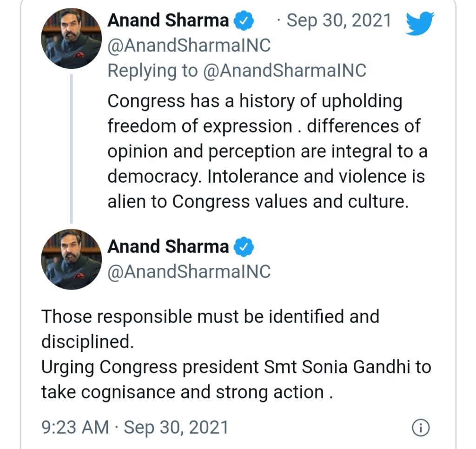Click the '9:23 AM · Sep 30, 2021' timestamp

tap(135, 428)
